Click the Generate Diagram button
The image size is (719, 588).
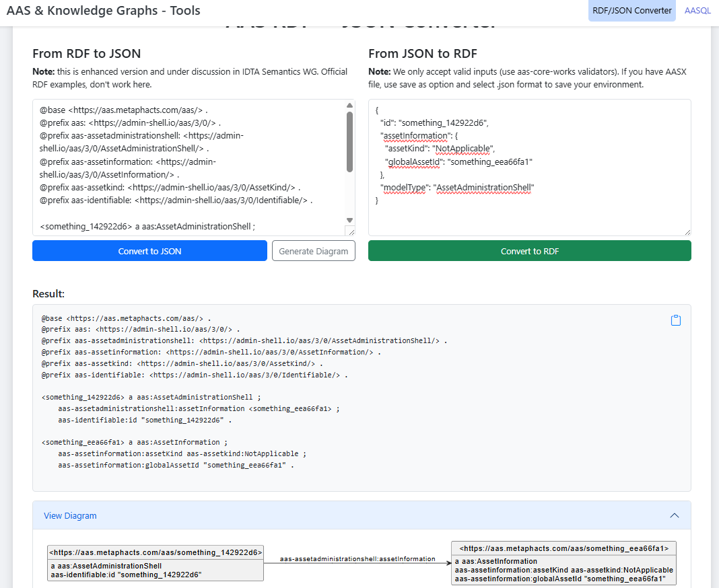click(x=314, y=251)
